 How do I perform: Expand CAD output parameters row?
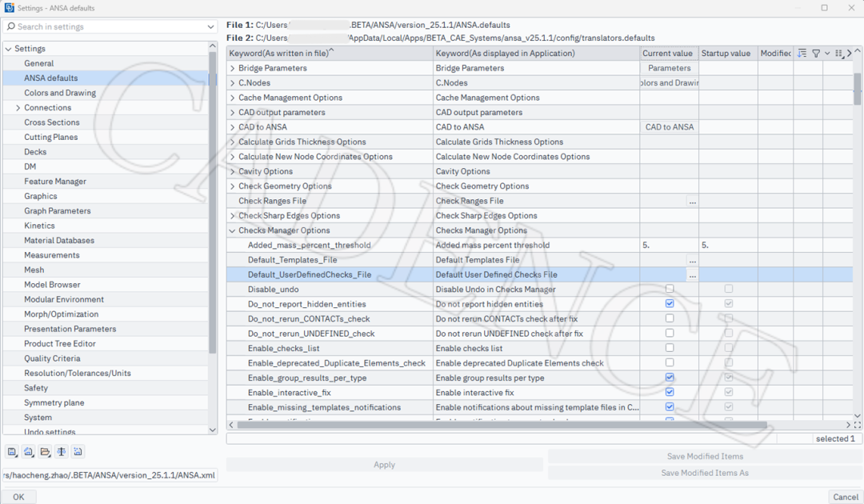click(232, 112)
